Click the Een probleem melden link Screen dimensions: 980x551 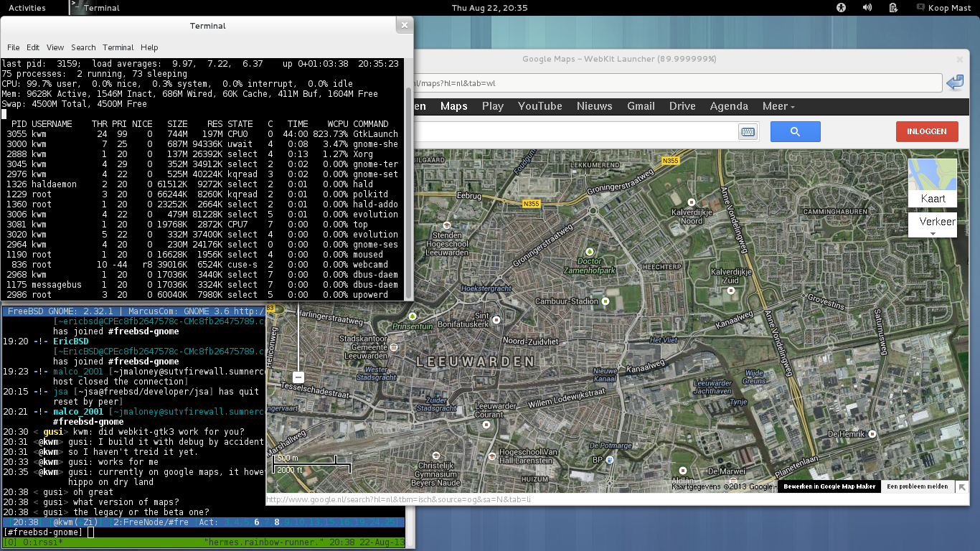(917, 486)
